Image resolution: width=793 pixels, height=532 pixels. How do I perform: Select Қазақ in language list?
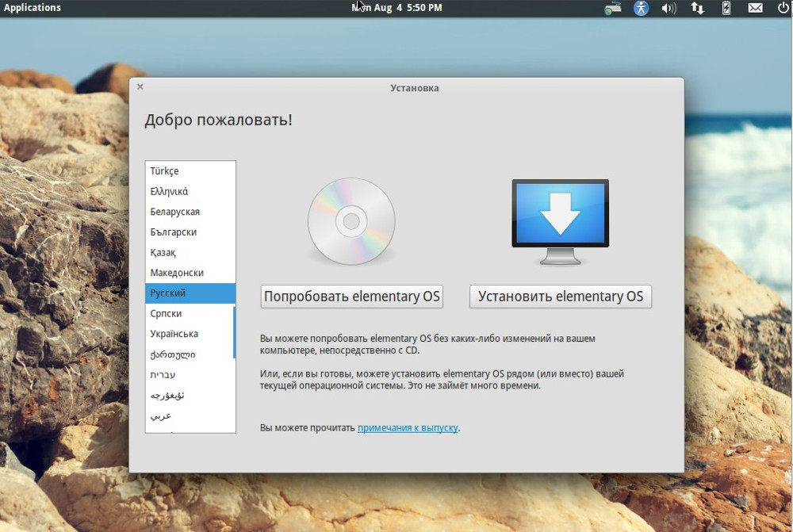click(x=190, y=252)
